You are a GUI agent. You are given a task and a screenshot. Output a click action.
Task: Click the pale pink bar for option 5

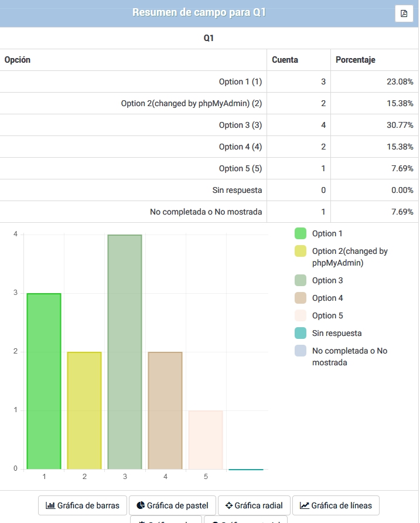coord(206,440)
